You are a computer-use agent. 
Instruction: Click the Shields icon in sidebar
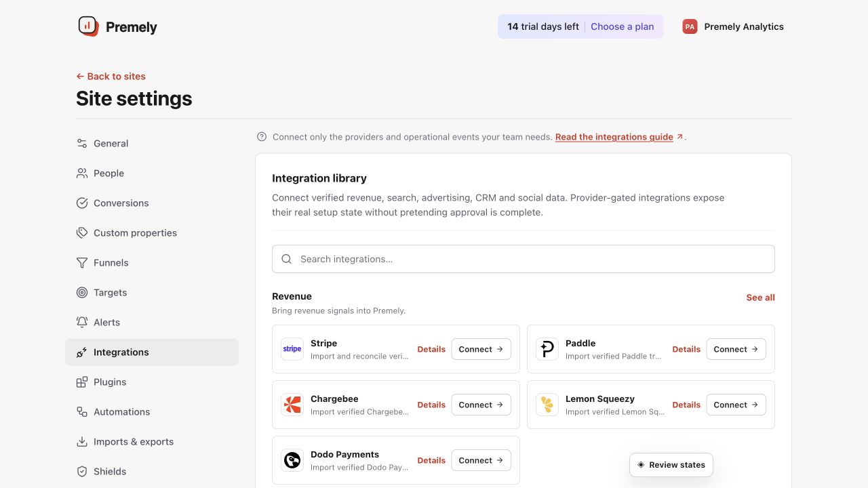(82, 472)
